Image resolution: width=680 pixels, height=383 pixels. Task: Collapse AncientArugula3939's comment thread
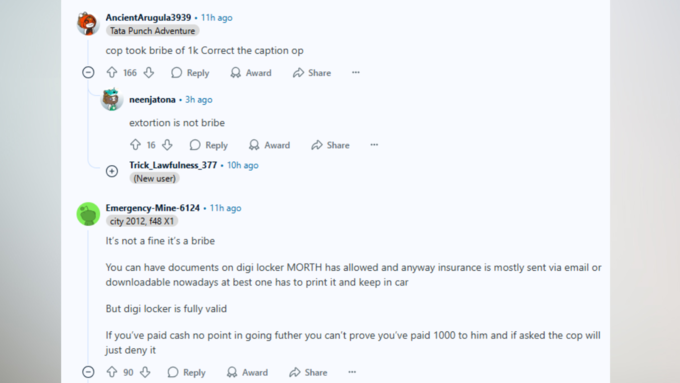coord(88,72)
